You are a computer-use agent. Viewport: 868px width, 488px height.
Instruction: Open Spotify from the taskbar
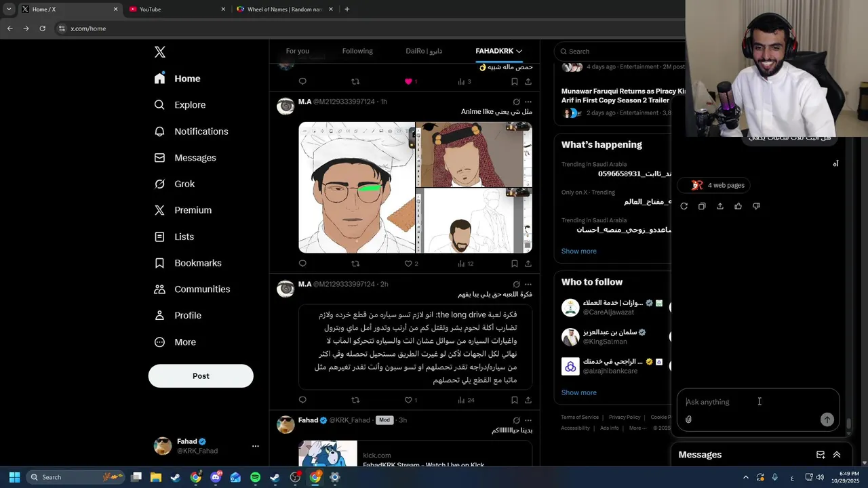pos(255,477)
